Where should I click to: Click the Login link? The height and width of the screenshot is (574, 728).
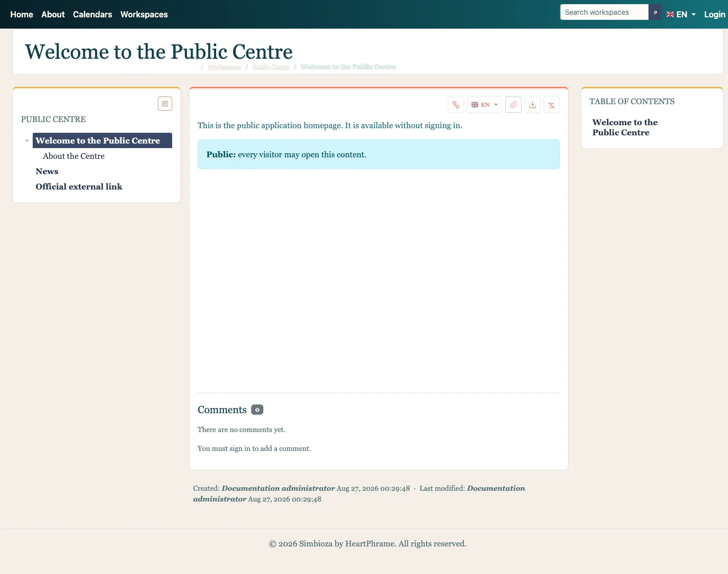pyautogui.click(x=715, y=14)
